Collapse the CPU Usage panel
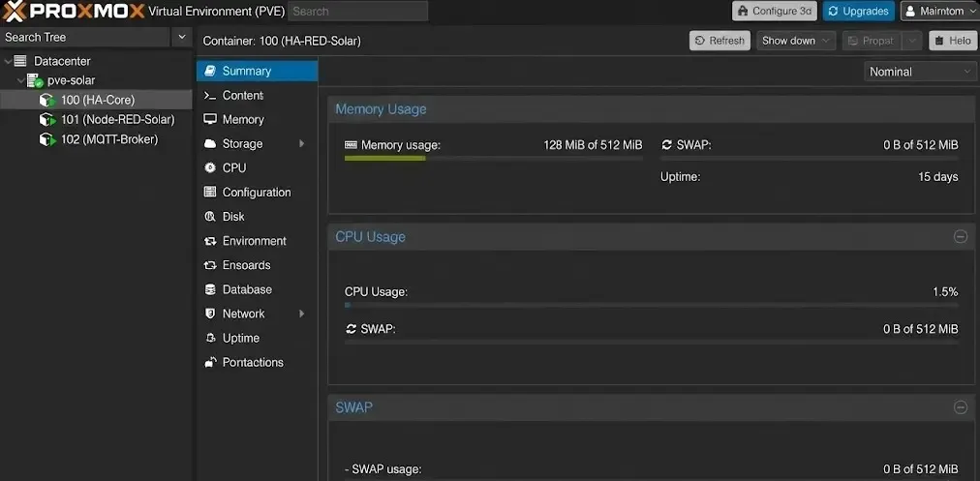Image resolution: width=980 pixels, height=481 pixels. coord(960,237)
